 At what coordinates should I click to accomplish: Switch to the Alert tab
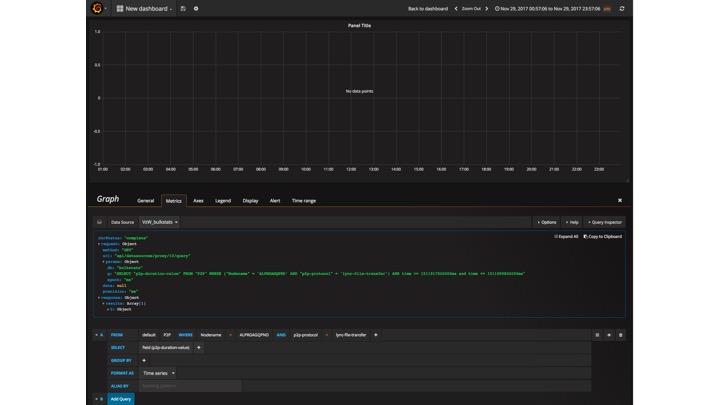[x=275, y=201]
